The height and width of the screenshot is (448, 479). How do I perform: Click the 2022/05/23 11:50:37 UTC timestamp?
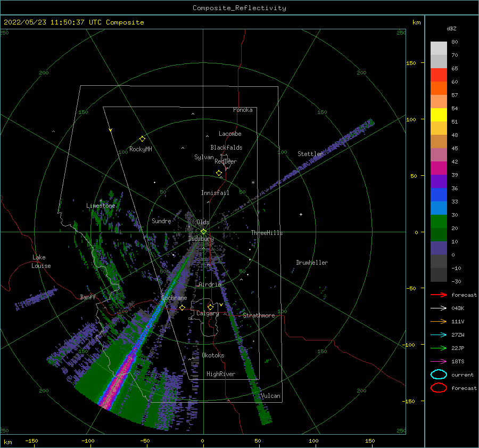pyautogui.click(x=73, y=22)
